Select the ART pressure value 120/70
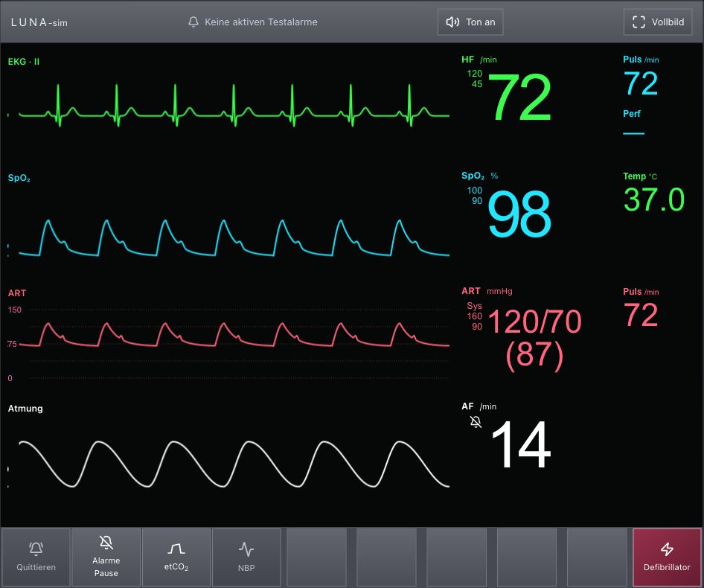This screenshot has height=588, width=704. (x=534, y=322)
